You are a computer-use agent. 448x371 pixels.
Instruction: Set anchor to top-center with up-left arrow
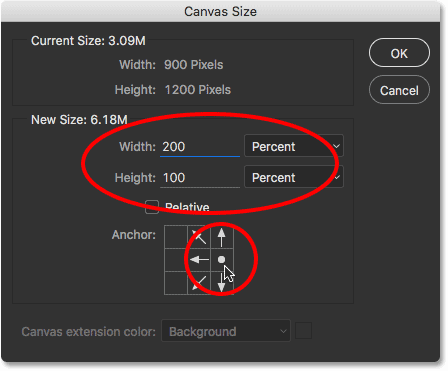(x=199, y=237)
